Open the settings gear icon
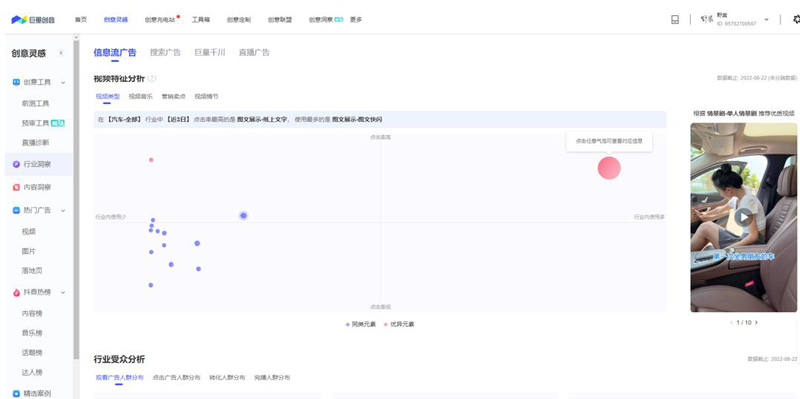The height and width of the screenshot is (399, 800). click(x=796, y=19)
